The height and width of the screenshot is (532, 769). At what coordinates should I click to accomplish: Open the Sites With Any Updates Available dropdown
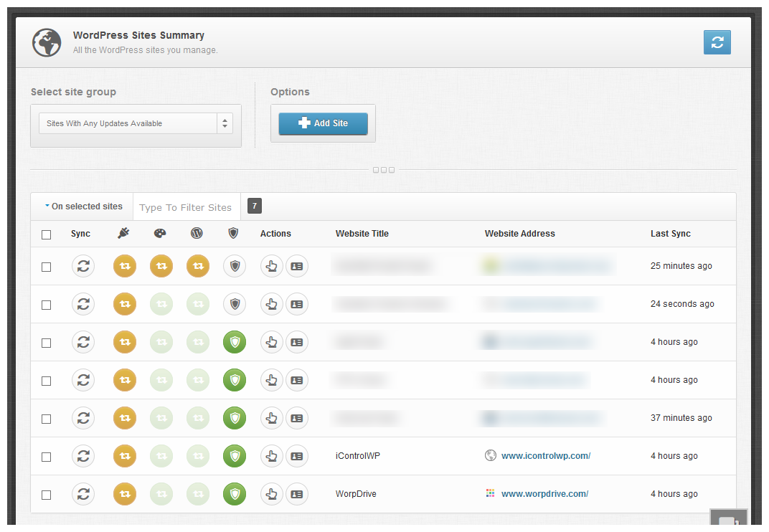pyautogui.click(x=136, y=123)
